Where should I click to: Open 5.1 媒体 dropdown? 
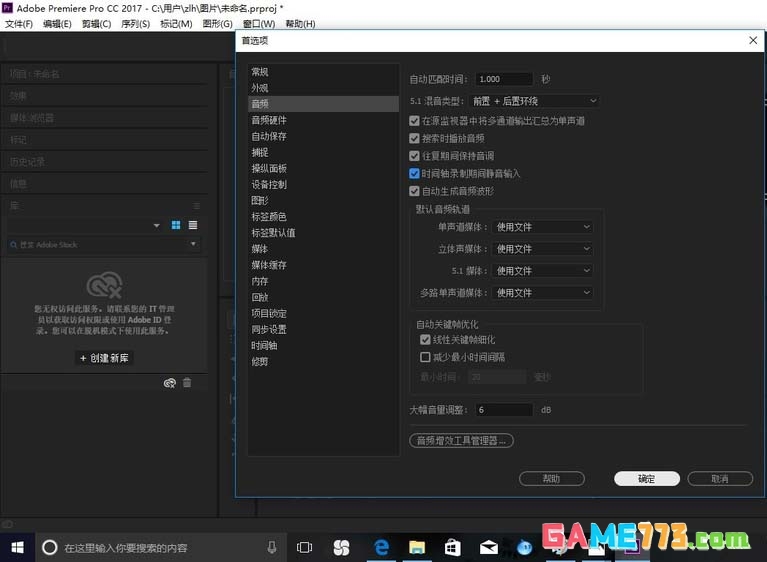click(x=542, y=270)
